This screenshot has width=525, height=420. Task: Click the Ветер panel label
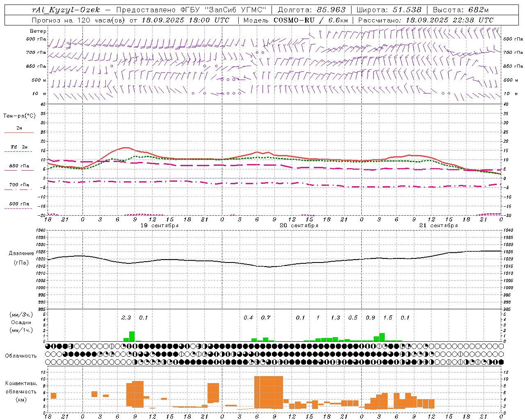38,31
